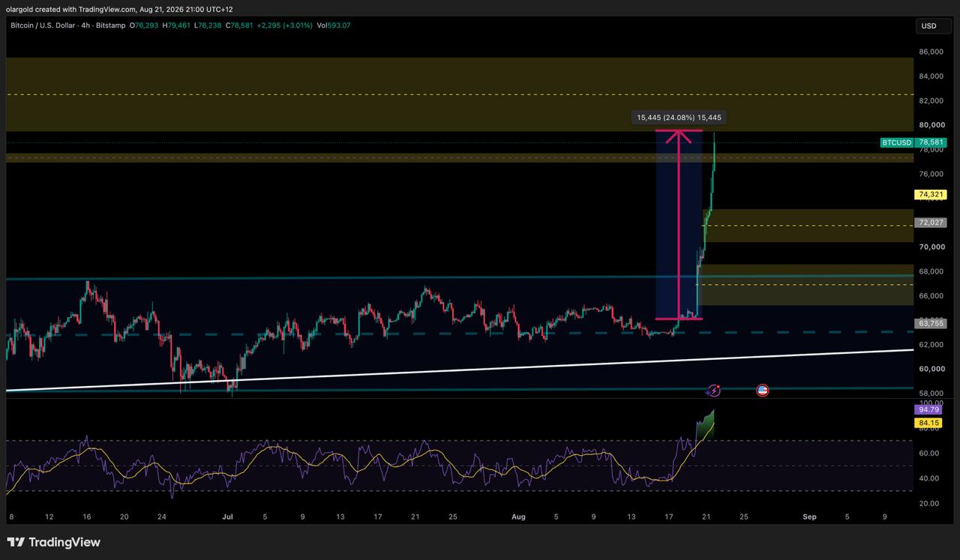960x560 pixels.
Task: Click the 58,000 price axis label
Action: pyautogui.click(x=931, y=394)
